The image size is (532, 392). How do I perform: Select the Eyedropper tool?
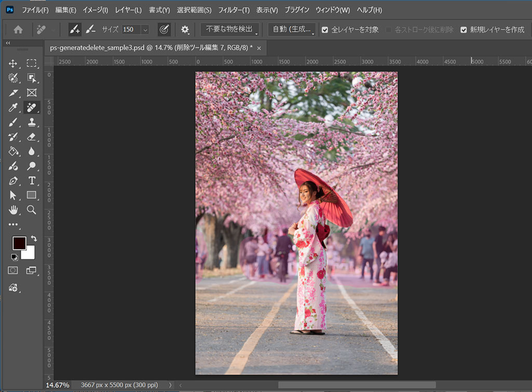[x=13, y=107]
